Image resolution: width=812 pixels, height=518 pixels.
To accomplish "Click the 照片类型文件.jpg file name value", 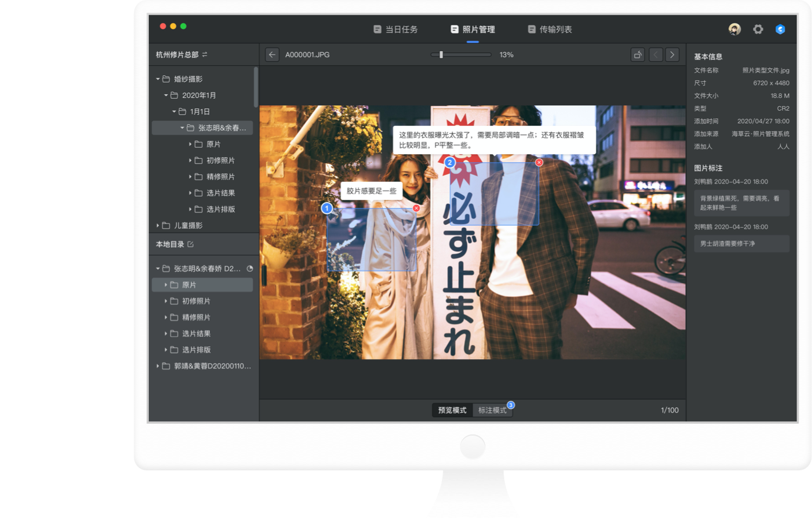I will (766, 70).
